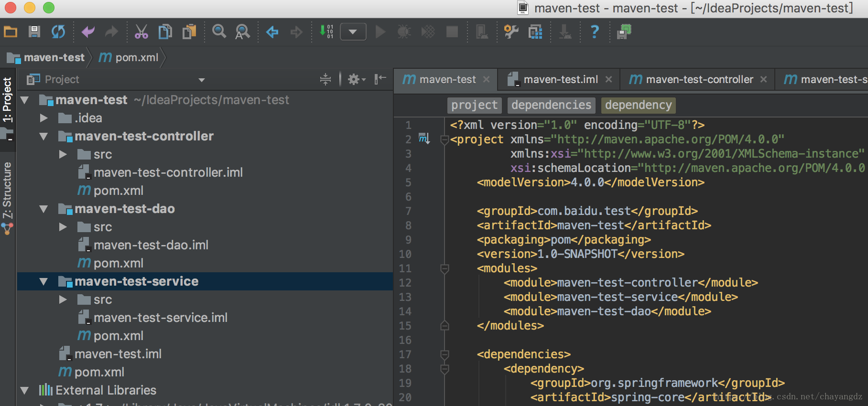868x406 pixels.
Task: Navigate back with blue left arrow
Action: coord(272,32)
